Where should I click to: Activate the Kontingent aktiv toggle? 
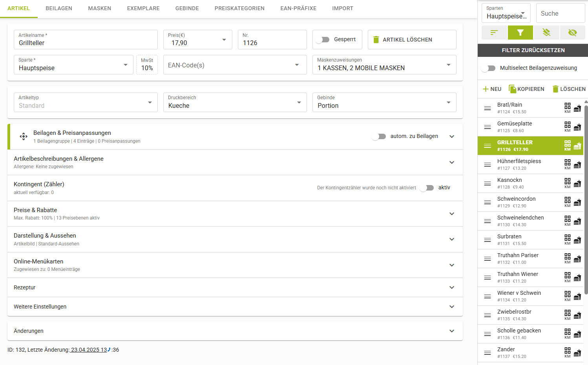427,188
